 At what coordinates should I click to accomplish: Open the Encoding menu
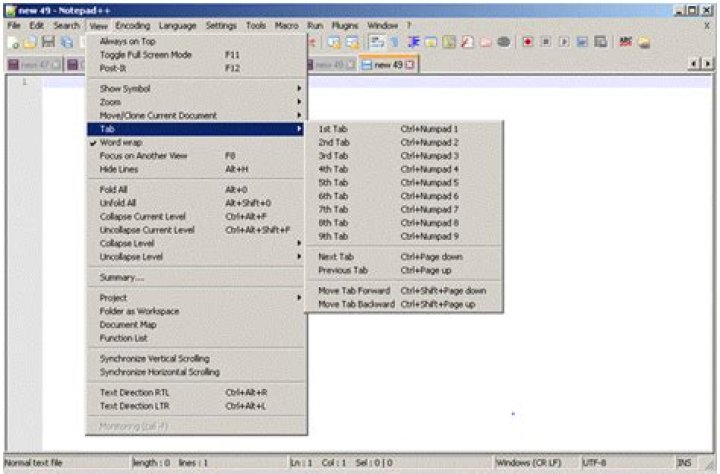coord(133,26)
